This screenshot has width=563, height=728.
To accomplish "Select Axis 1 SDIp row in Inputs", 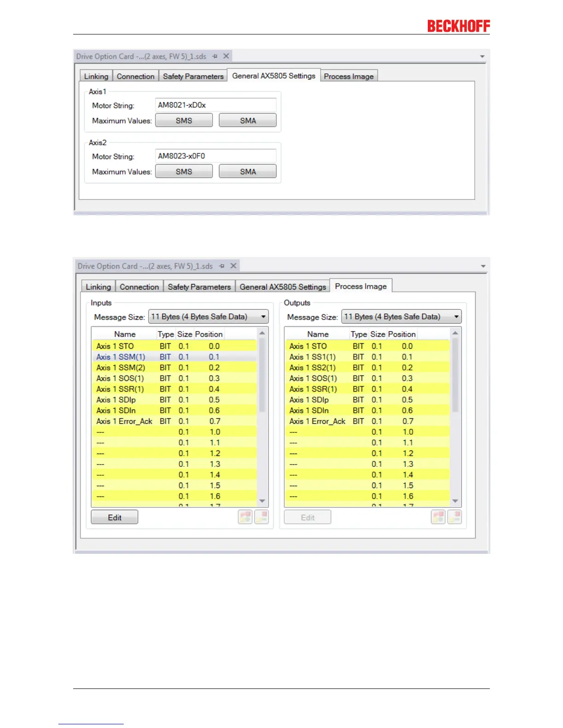I will point(174,400).
